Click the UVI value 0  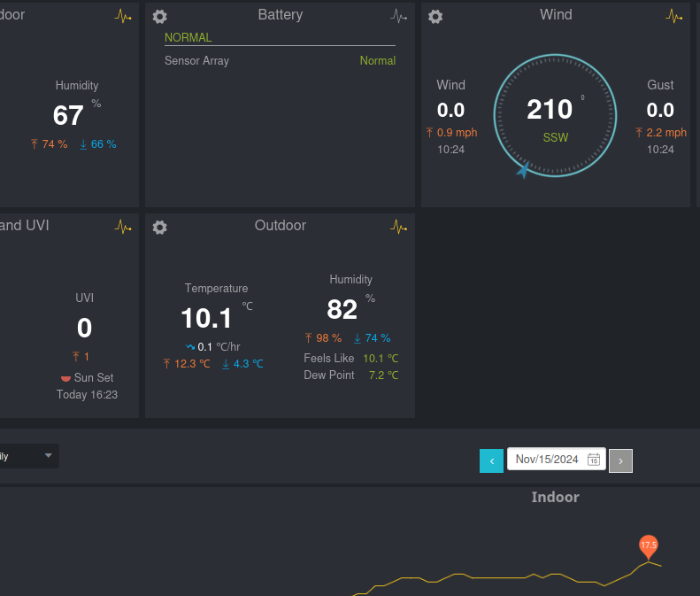tap(84, 328)
